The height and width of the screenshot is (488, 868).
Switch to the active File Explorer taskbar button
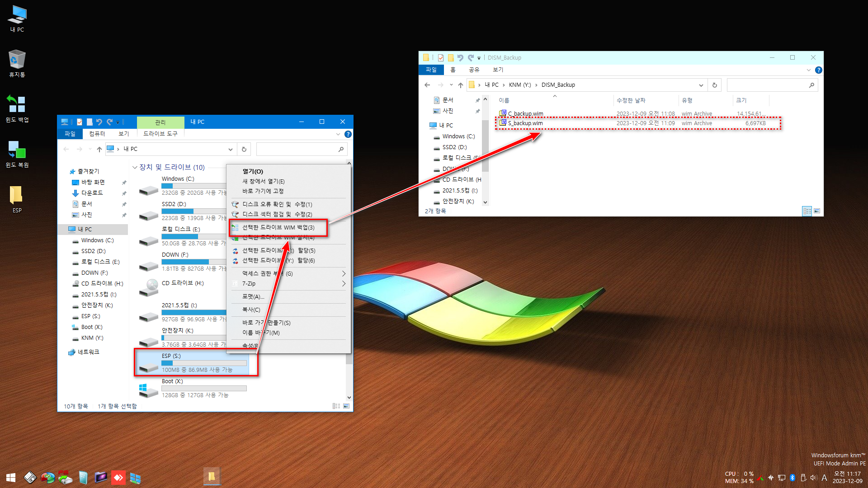212,477
